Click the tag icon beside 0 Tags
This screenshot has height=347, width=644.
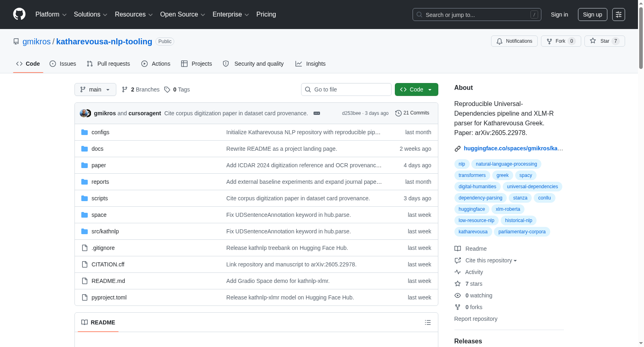click(167, 89)
